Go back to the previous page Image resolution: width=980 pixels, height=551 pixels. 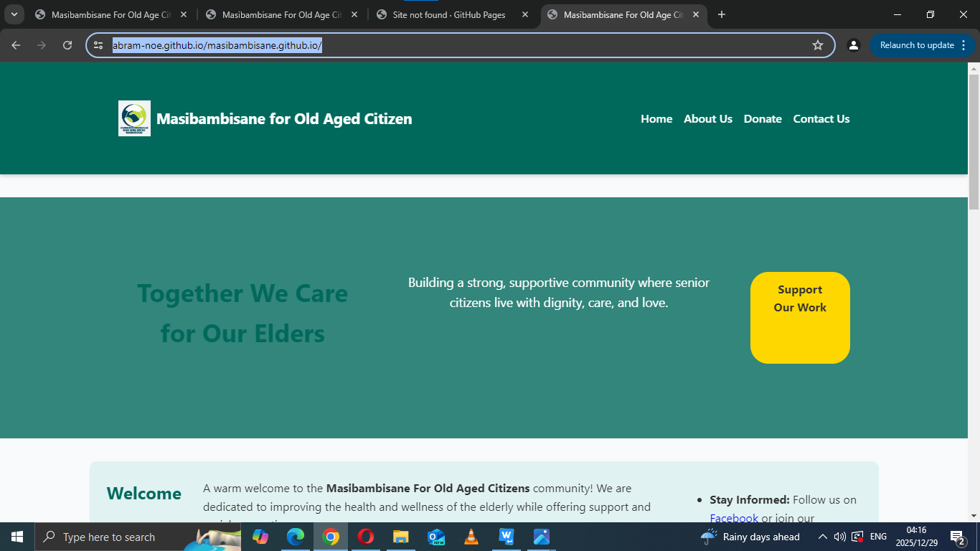[15, 44]
